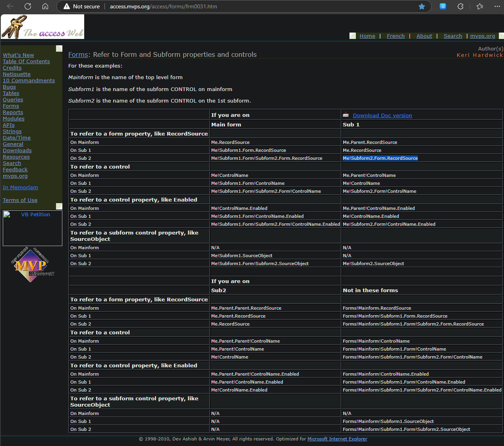This screenshot has height=446, width=504.
Task: Open 10 Commandments in sidebar
Action: point(29,80)
